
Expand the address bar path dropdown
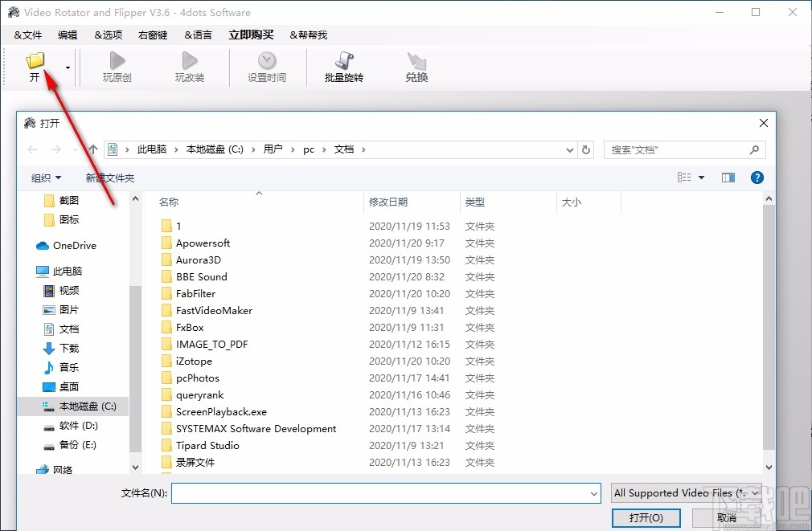(x=569, y=149)
